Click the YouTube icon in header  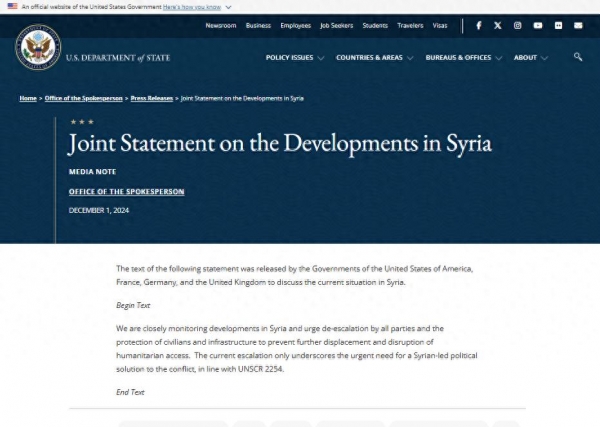[538, 25]
